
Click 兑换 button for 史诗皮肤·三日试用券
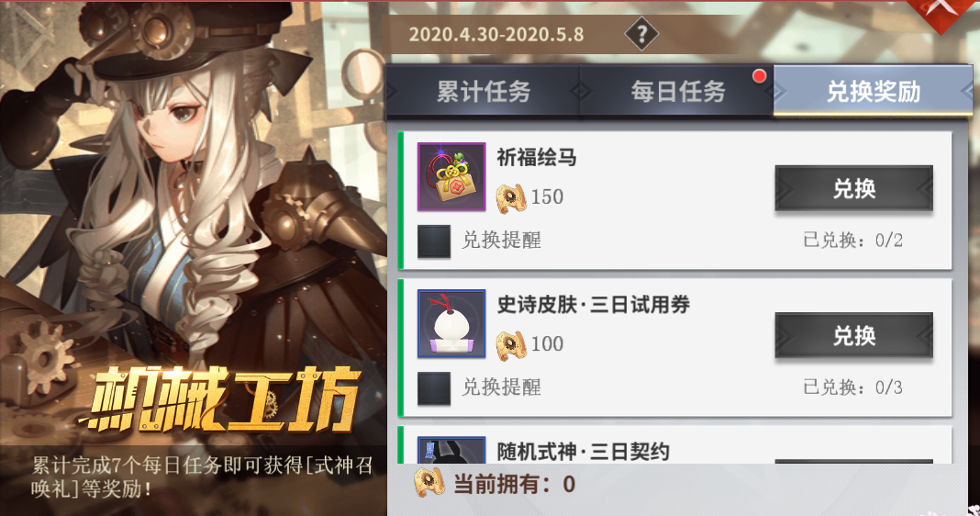pyautogui.click(x=853, y=335)
